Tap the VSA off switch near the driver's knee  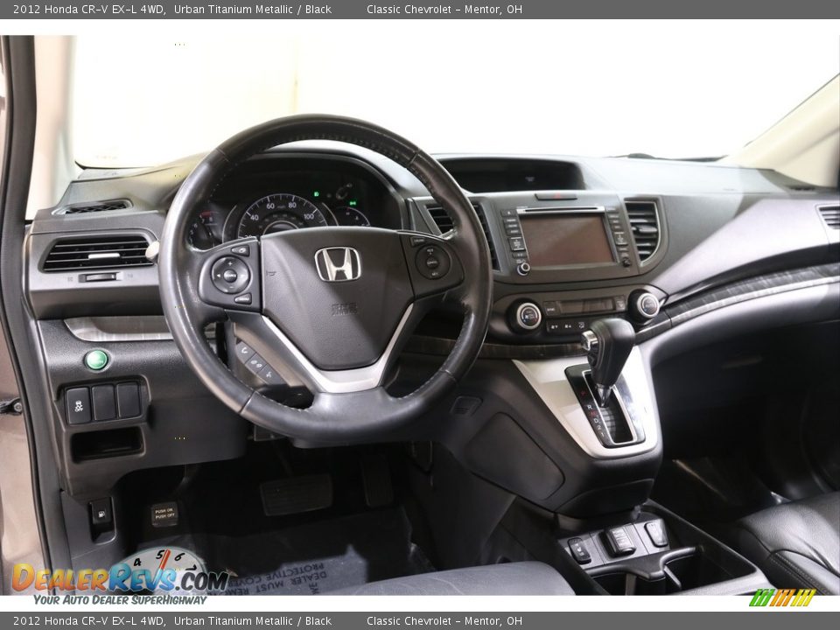(x=78, y=405)
